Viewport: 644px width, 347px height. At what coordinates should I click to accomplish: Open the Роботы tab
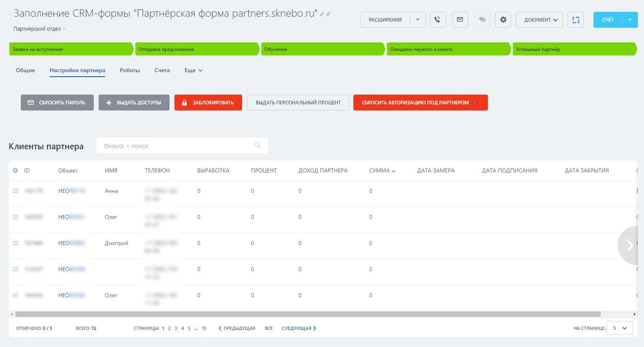(x=130, y=70)
